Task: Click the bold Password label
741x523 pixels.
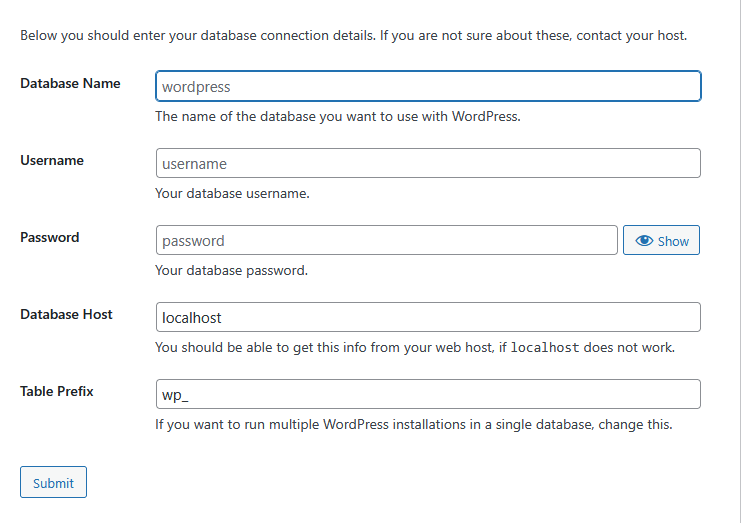Action: click(50, 237)
